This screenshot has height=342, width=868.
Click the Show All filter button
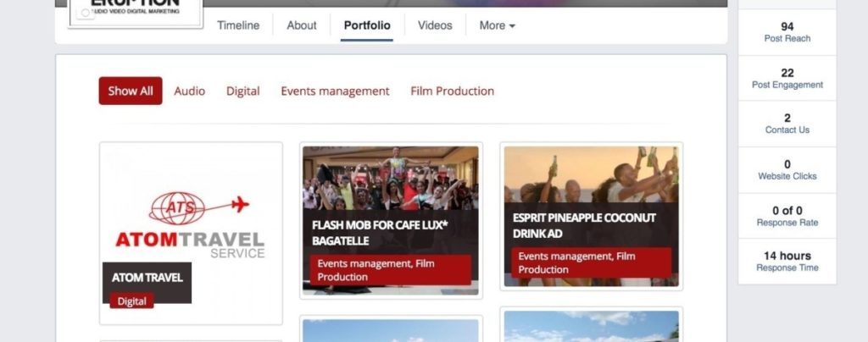[131, 91]
